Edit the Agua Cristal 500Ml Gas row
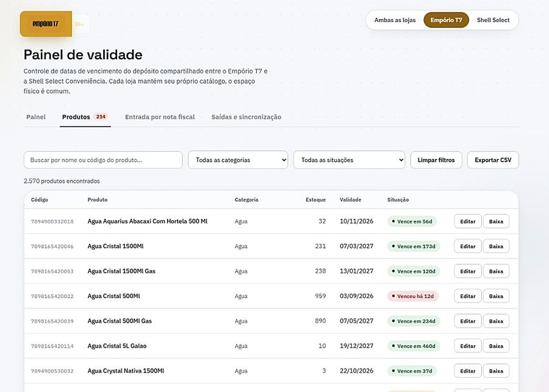This screenshot has height=392, width=549. [467, 321]
